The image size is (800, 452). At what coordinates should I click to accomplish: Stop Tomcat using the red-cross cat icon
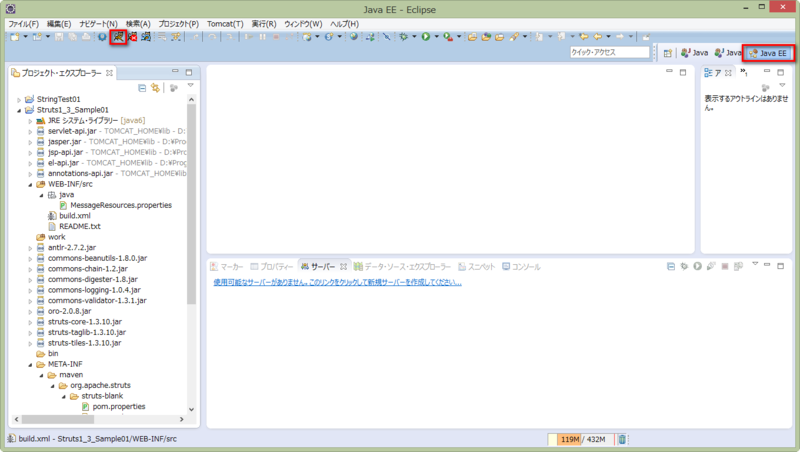(x=133, y=37)
